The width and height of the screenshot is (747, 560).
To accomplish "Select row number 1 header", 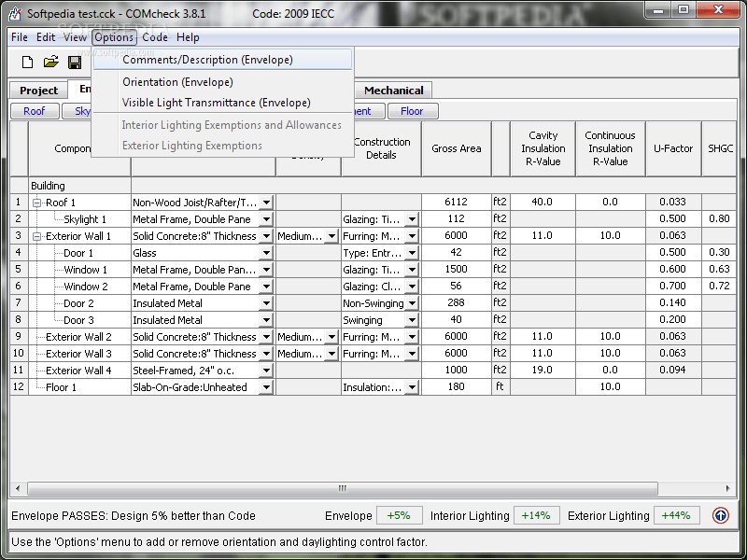I will coord(19,202).
